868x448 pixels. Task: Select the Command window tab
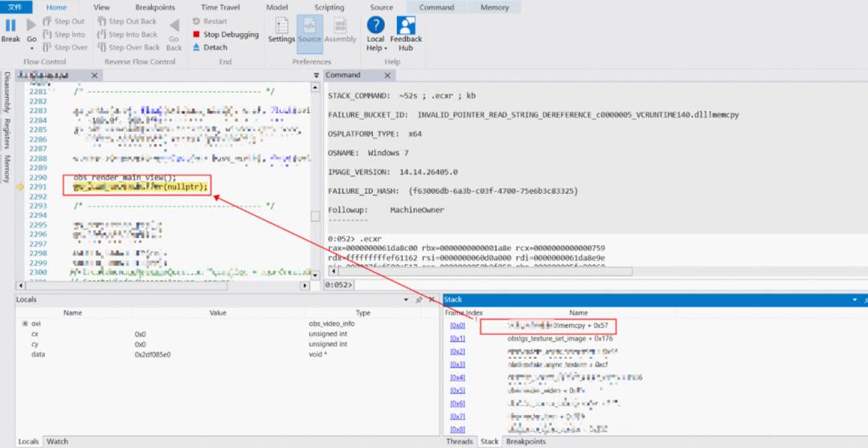[343, 76]
